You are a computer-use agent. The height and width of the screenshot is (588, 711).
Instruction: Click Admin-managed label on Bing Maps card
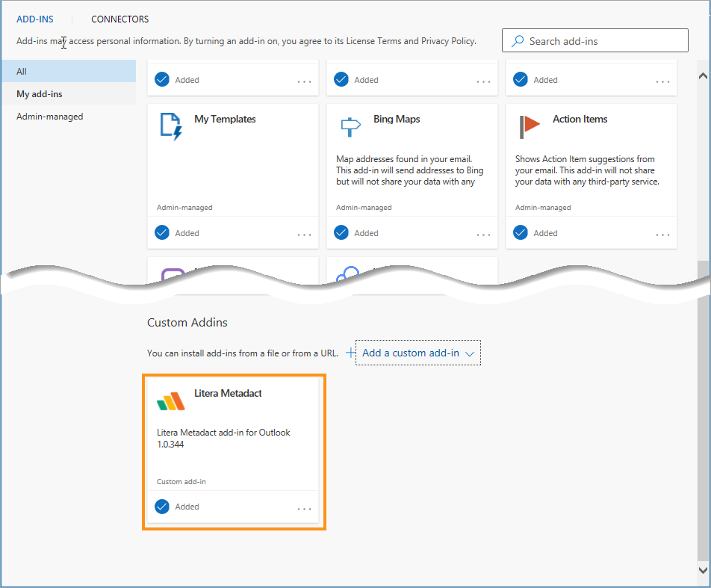(364, 208)
